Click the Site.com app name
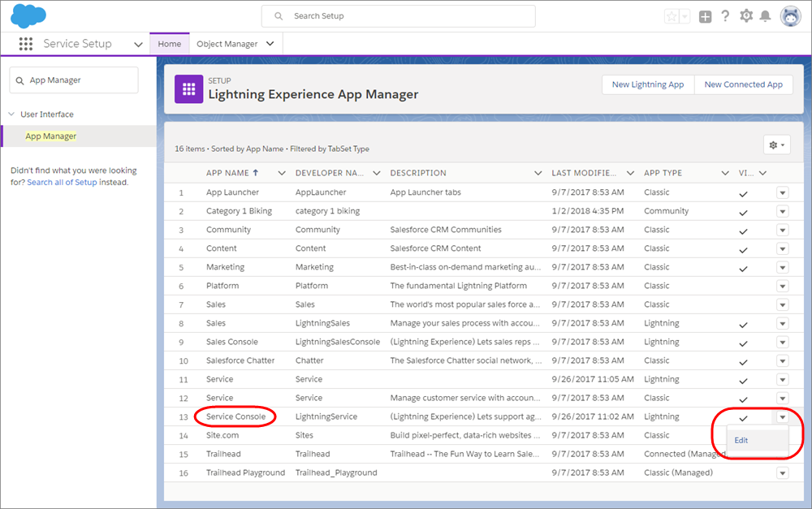The width and height of the screenshot is (812, 509). 222,435
